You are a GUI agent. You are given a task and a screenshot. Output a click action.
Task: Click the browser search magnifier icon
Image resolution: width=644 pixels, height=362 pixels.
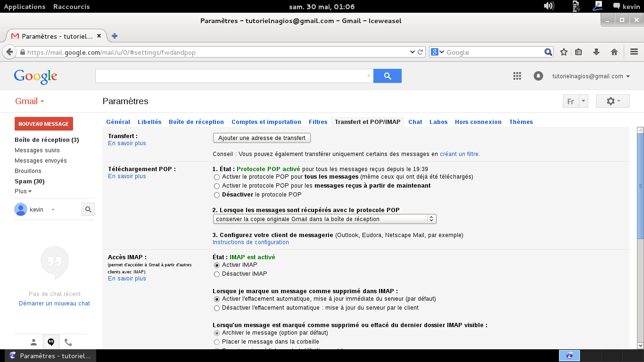pos(548,52)
